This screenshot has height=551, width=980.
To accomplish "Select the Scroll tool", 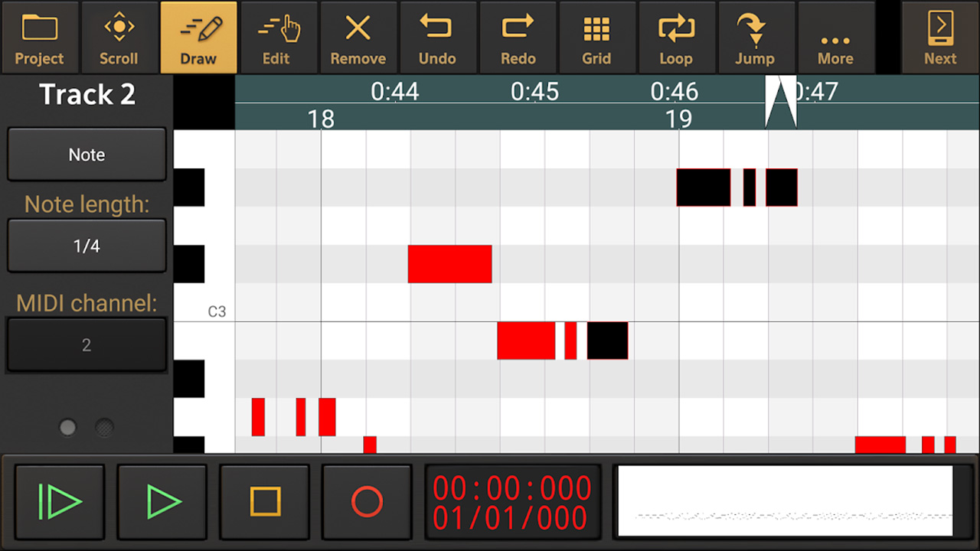I will [119, 37].
